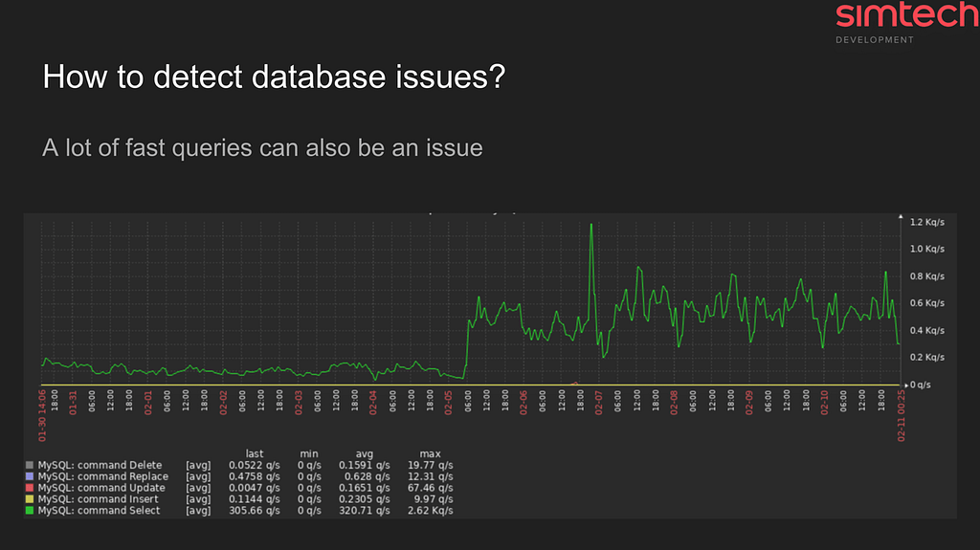Click the "last" column header in legend
Image resolution: width=980 pixels, height=550 pixels.
pyautogui.click(x=255, y=454)
